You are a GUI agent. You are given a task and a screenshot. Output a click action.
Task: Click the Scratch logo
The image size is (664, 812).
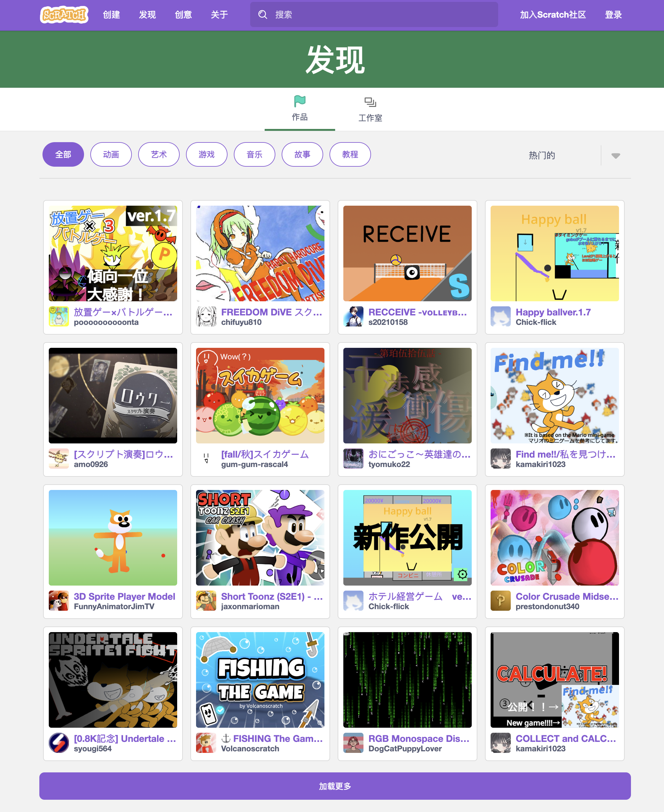tap(64, 15)
